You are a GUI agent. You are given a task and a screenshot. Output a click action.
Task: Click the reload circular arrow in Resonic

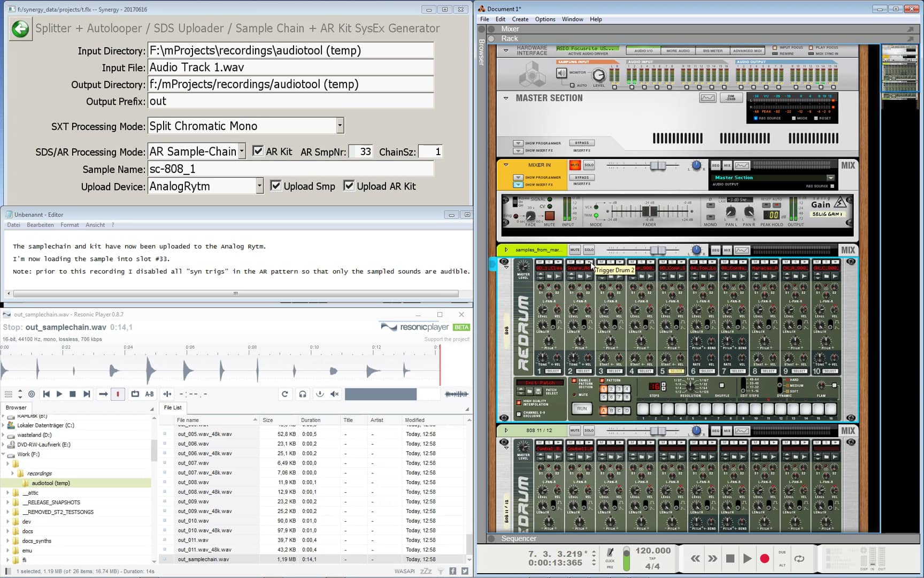click(x=285, y=394)
